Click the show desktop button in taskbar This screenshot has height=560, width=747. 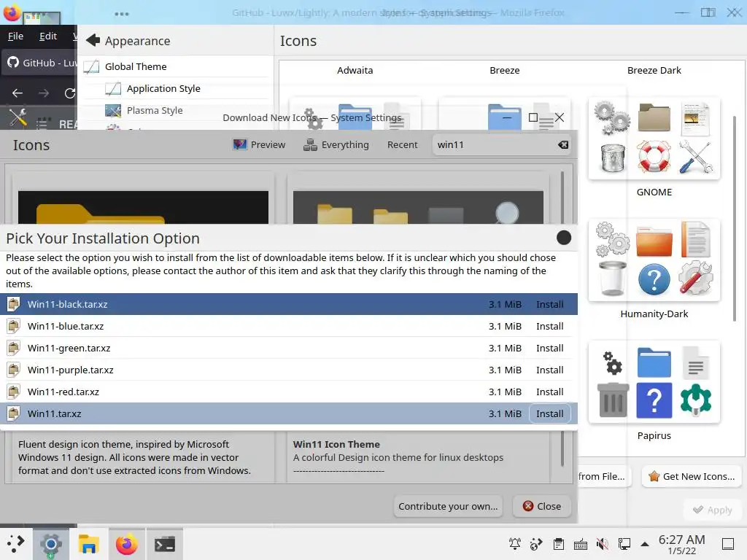tap(728, 544)
